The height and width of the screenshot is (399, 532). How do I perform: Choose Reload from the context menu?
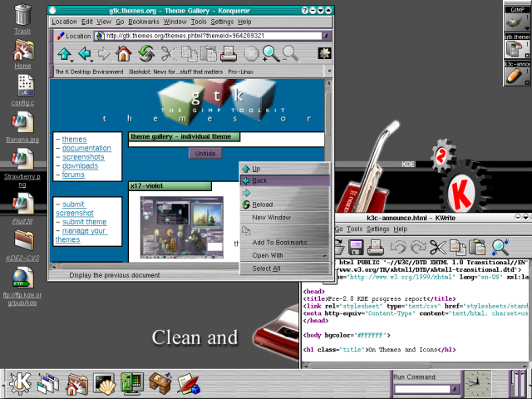click(263, 204)
